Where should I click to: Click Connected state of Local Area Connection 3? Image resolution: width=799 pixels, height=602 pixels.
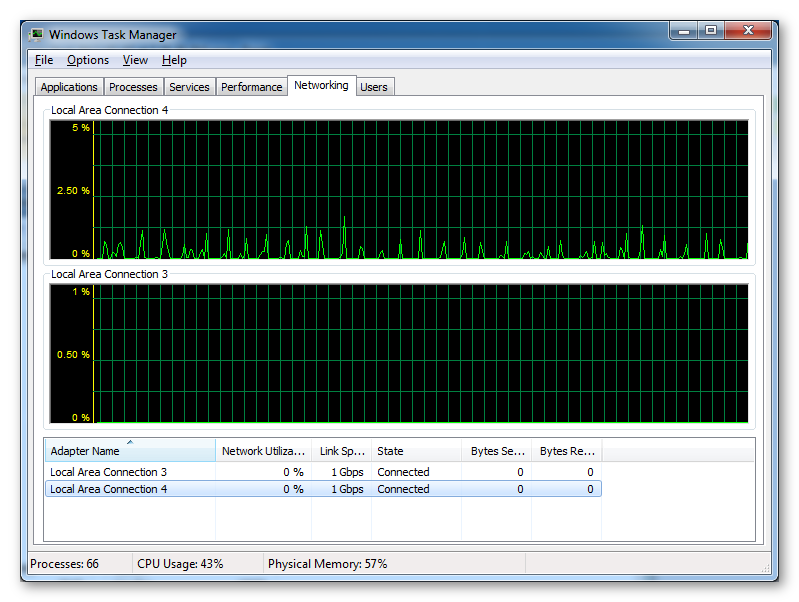[x=403, y=472]
